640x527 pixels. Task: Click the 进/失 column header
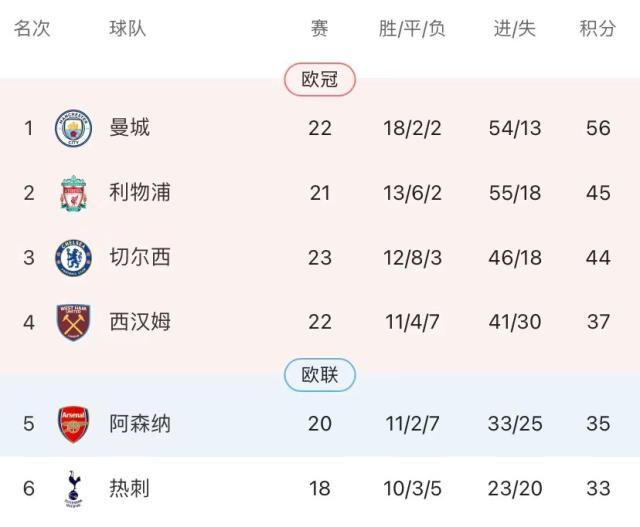tap(515, 29)
